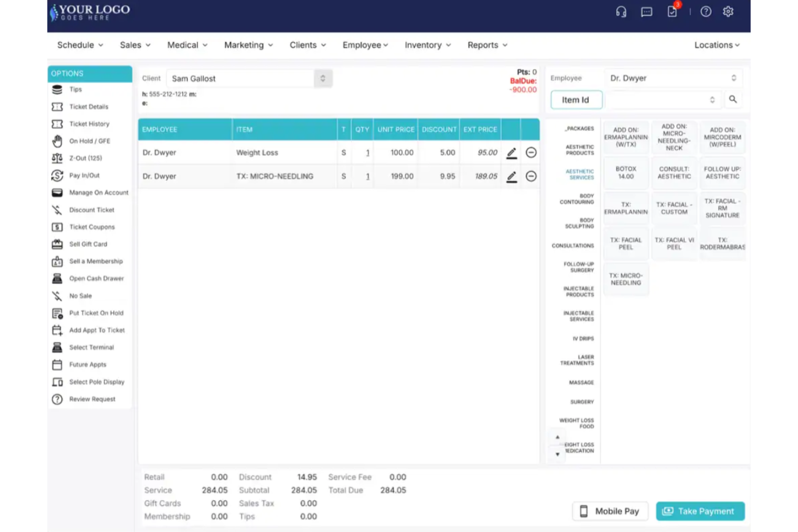This screenshot has height=532, width=798.
Task: Click the Mobile Pay button
Action: tap(609, 512)
